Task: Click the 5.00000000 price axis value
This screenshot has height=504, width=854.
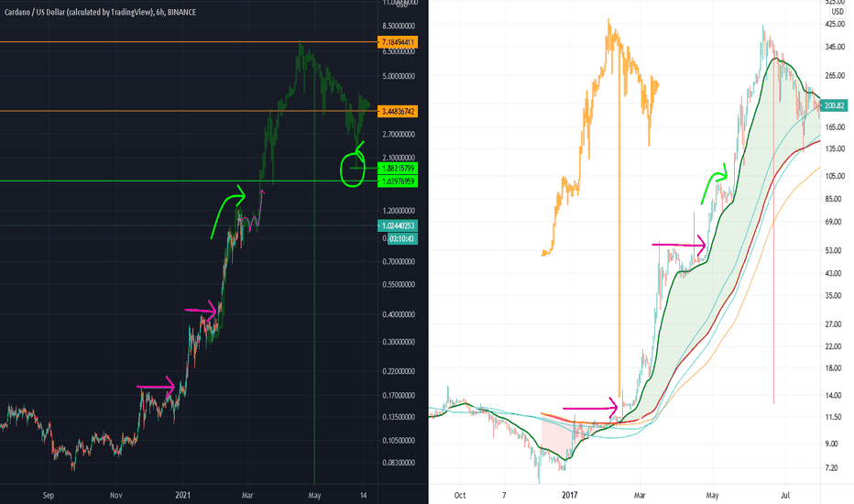Action: (x=399, y=76)
